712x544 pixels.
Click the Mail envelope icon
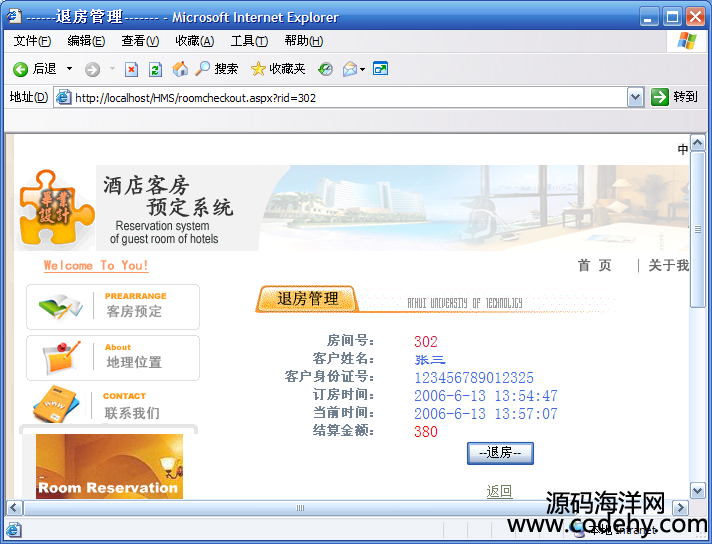tap(349, 69)
